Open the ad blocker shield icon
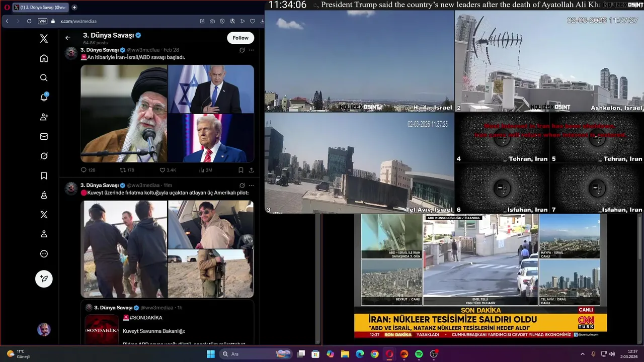This screenshot has width=644, height=362. (222, 21)
